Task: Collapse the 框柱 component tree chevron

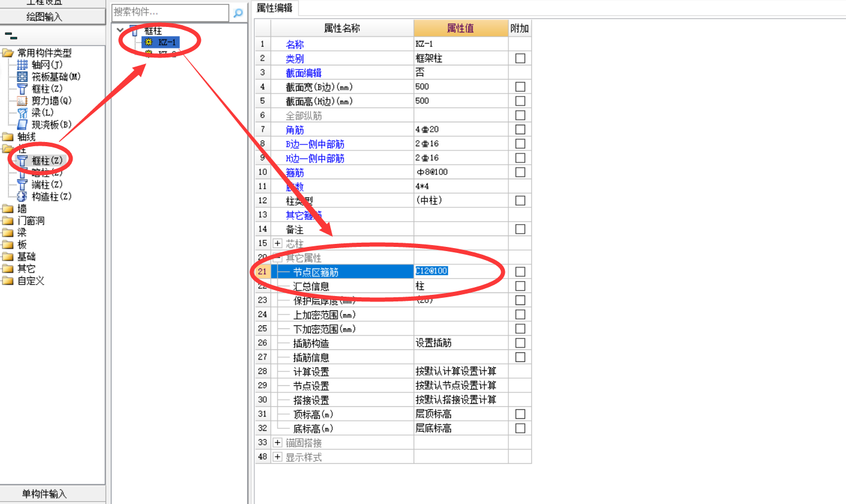Action: [121, 30]
